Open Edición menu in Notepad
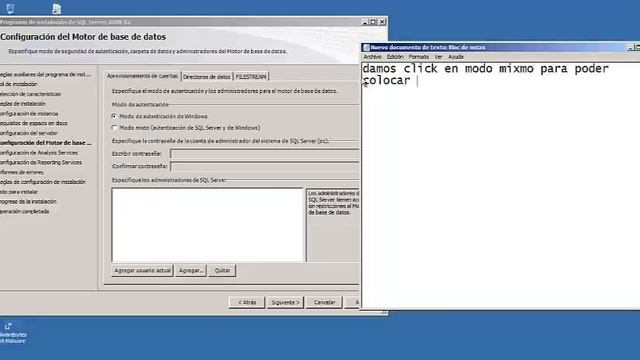The width and height of the screenshot is (640, 360). click(395, 57)
